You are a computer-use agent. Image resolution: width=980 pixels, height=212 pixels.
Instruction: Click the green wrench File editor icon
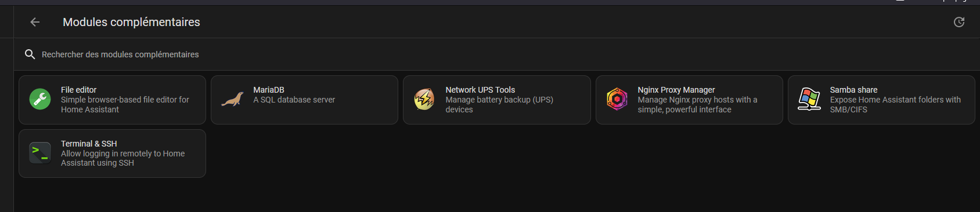tap(40, 99)
